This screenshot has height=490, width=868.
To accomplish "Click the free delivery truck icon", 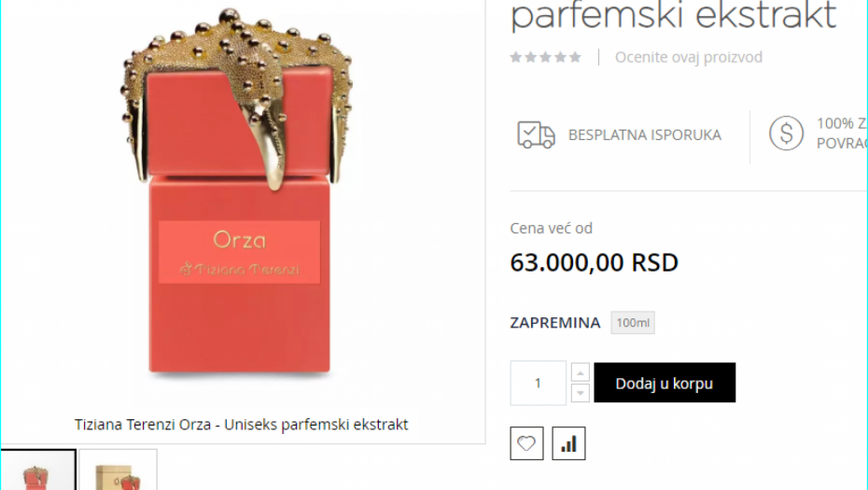I will 536,135.
